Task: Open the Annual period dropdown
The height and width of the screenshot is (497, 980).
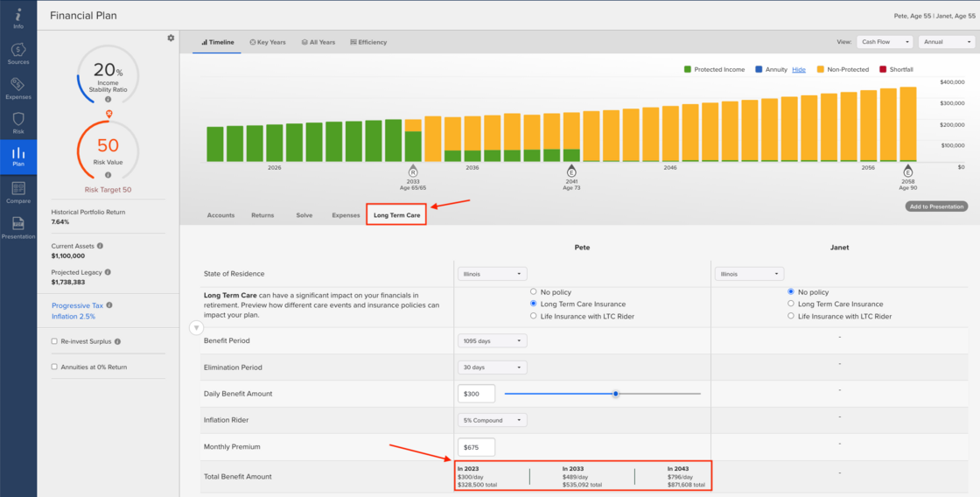Action: tap(946, 42)
